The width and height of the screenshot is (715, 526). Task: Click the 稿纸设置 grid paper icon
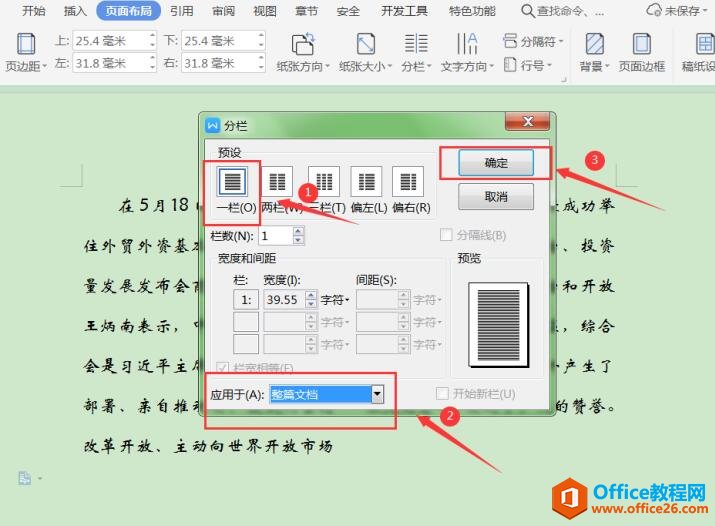tap(705, 44)
